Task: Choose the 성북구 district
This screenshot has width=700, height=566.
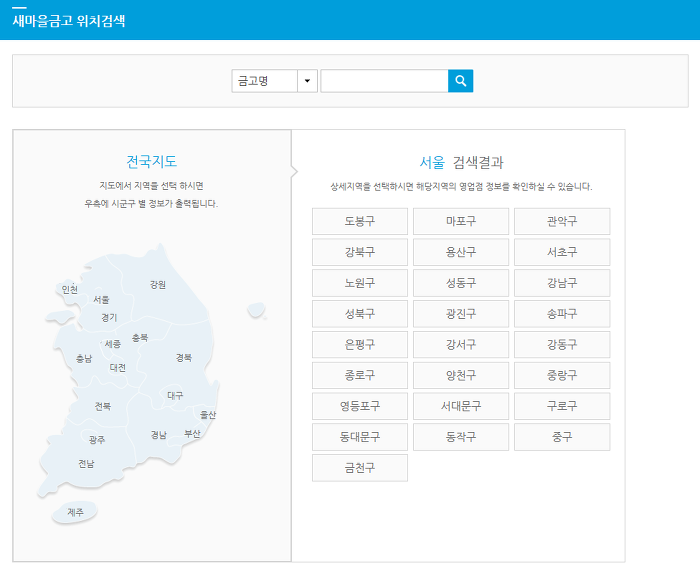Action: coord(360,313)
